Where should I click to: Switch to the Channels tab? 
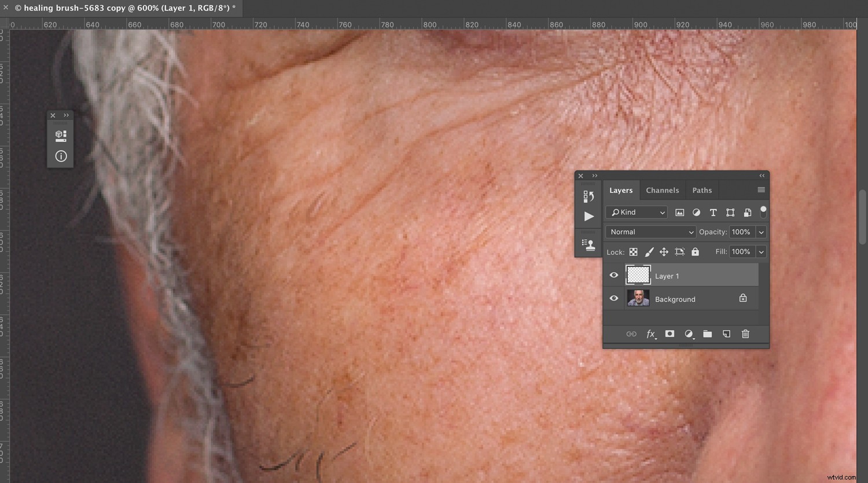pyautogui.click(x=662, y=190)
